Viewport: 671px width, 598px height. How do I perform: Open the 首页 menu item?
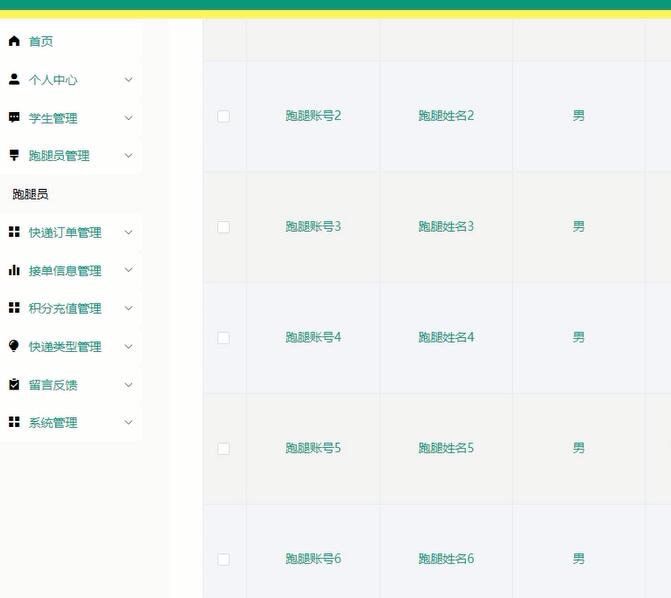point(41,42)
